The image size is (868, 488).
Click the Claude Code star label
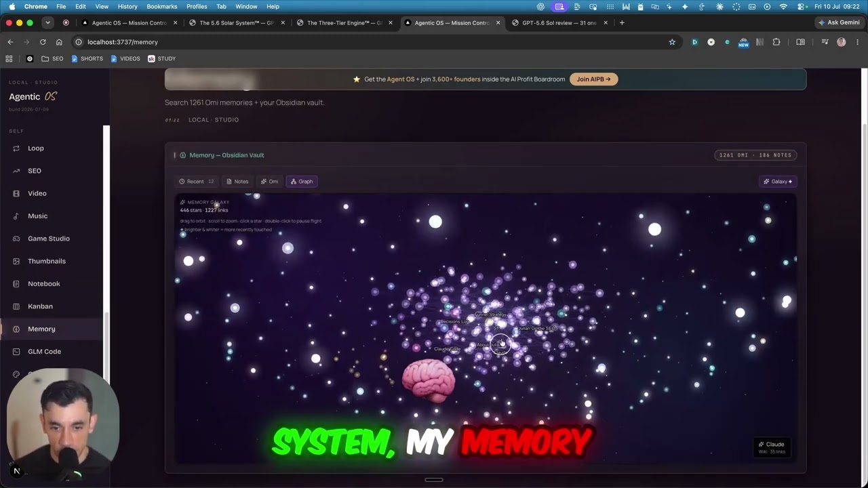[447, 348]
